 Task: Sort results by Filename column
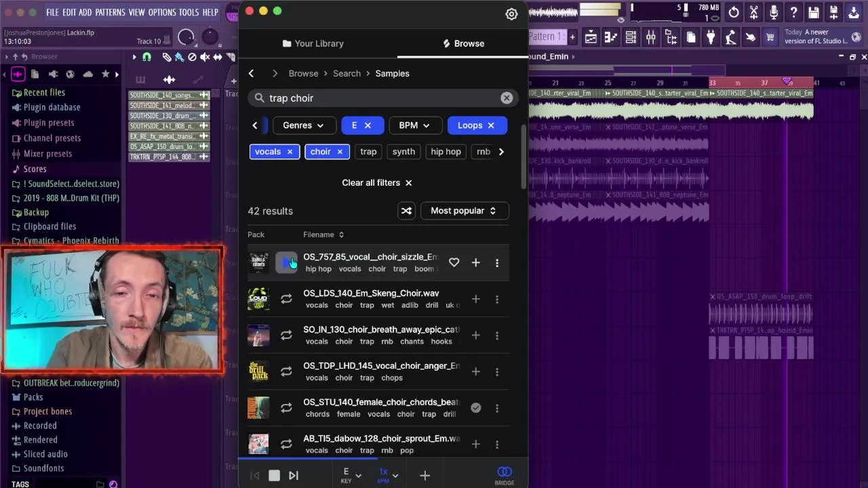[323, 235]
